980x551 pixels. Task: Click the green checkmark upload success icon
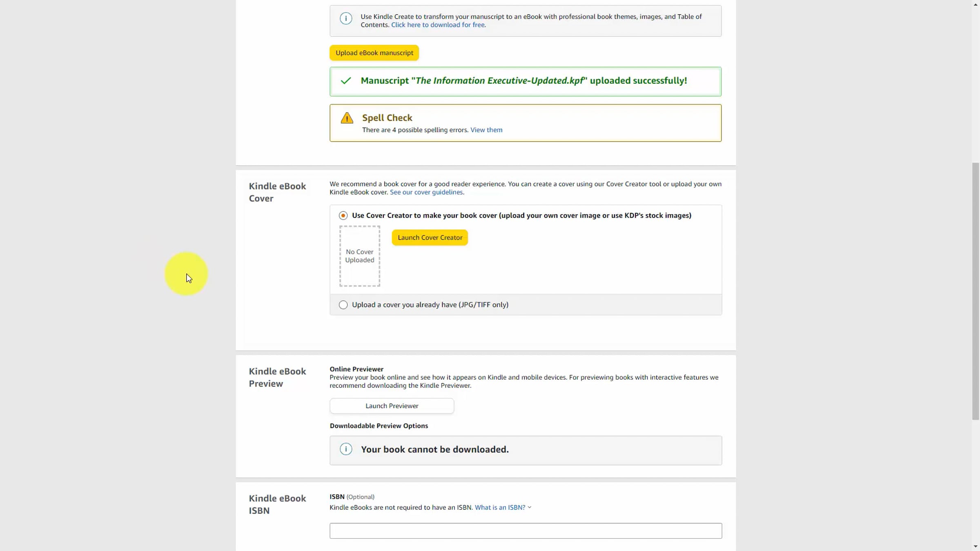(345, 81)
